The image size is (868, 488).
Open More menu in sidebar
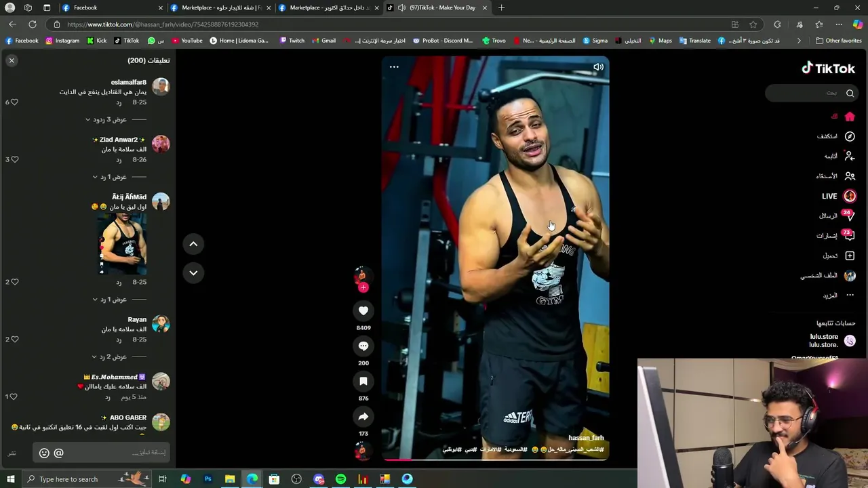(x=839, y=296)
